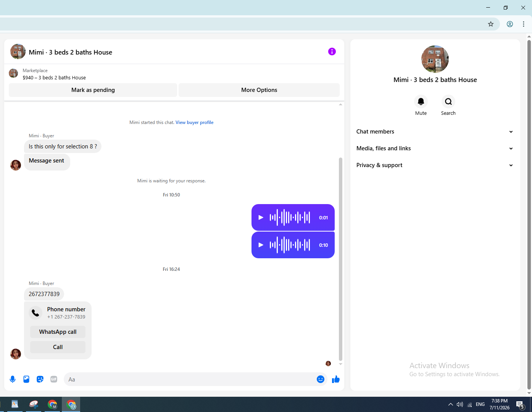Click the seen-by small avatar indicator
This screenshot has width=532, height=412.
coord(328,364)
